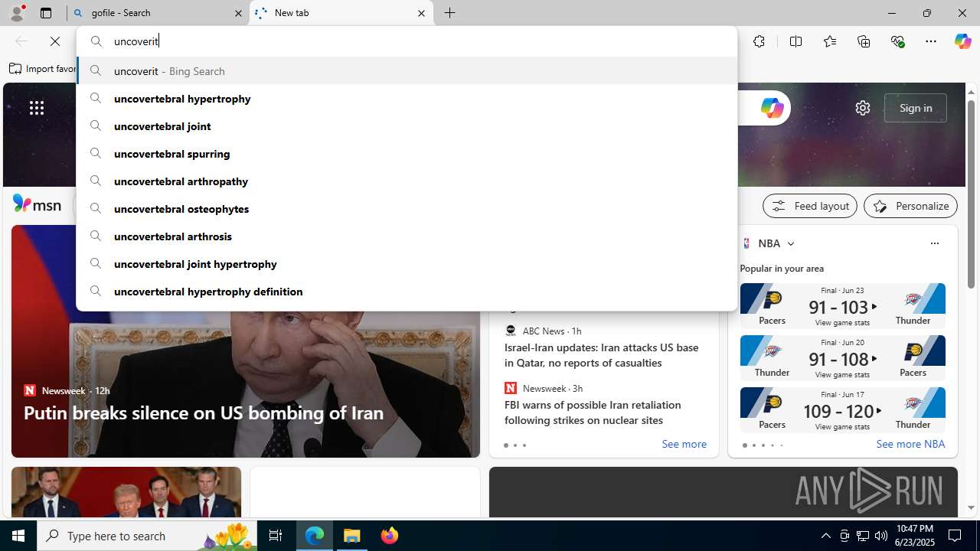Viewport: 980px width, 551px height.
Task: Open the Action Center notifications icon
Action: (x=955, y=536)
